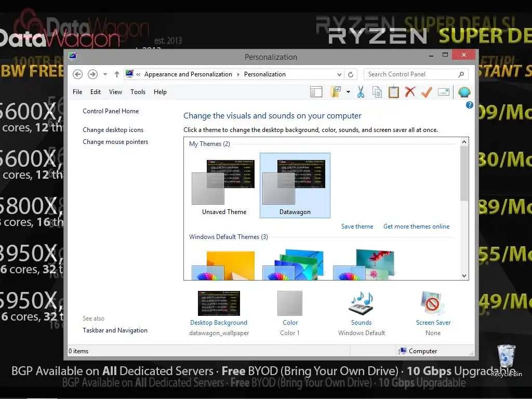532x399 pixels.
Task: Click the Forward navigation arrow
Action: (x=92, y=74)
